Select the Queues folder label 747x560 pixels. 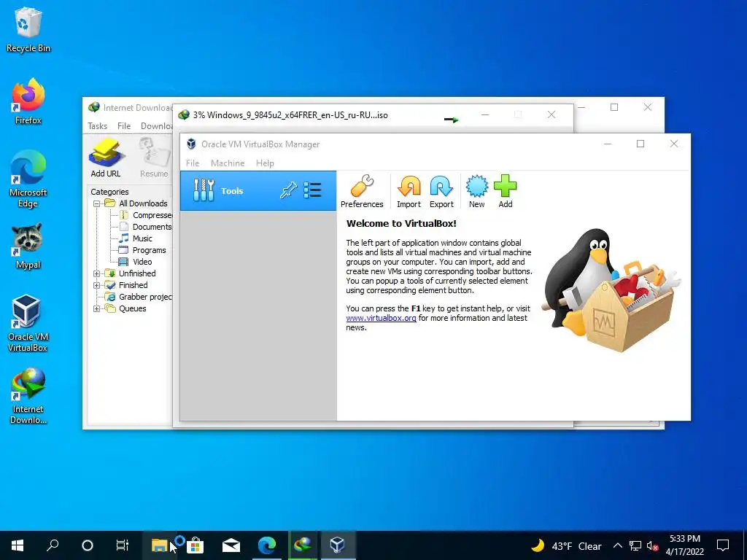[x=133, y=308]
